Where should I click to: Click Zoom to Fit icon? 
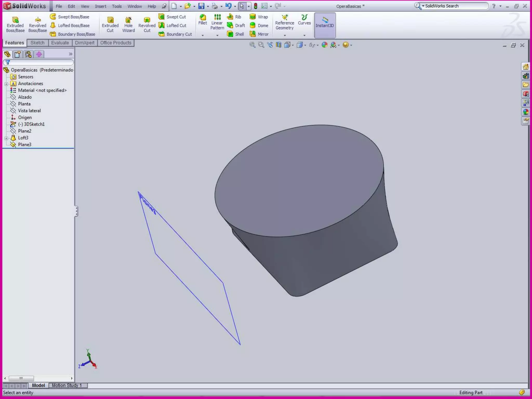[x=252, y=45]
